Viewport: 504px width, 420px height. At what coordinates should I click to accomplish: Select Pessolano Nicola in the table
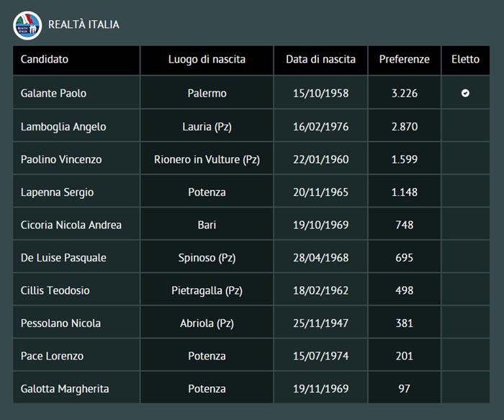click(x=60, y=323)
